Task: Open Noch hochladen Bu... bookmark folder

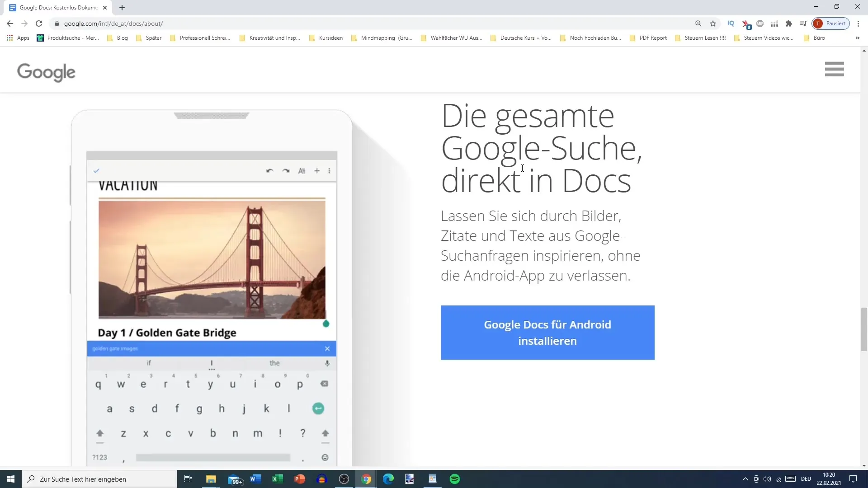Action: click(x=591, y=38)
